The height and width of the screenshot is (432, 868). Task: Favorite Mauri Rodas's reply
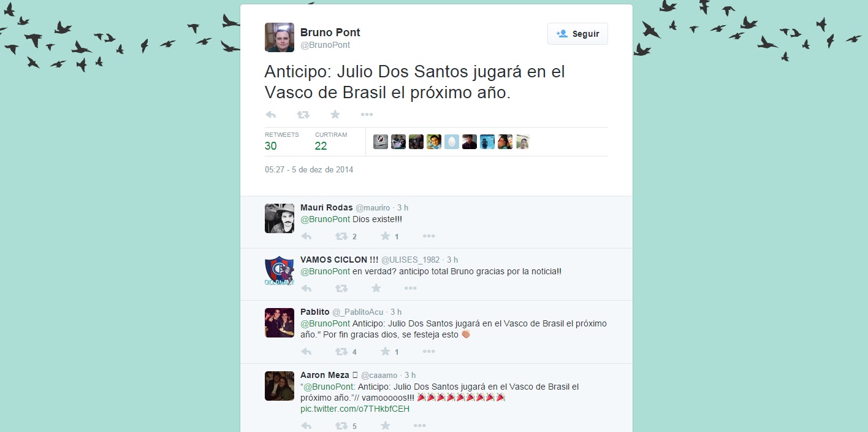pyautogui.click(x=390, y=236)
